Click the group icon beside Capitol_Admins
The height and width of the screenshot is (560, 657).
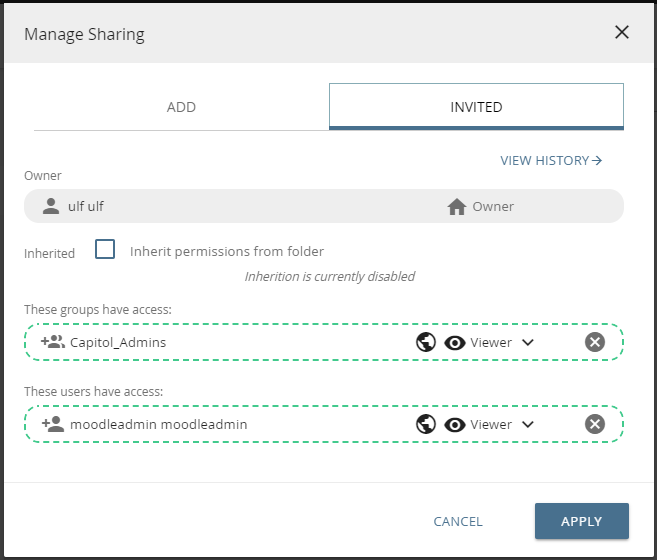pyautogui.click(x=52, y=342)
